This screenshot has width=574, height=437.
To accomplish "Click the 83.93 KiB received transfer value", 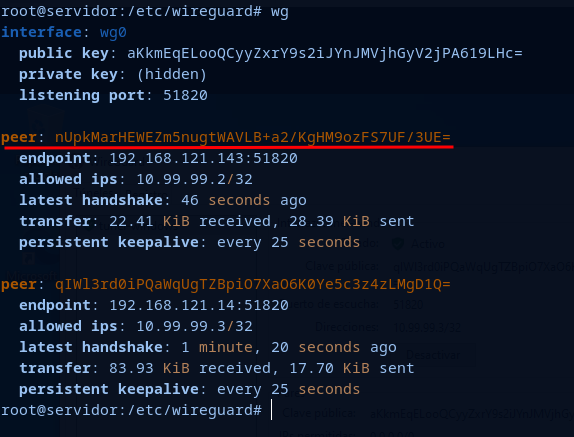I will [190, 368].
